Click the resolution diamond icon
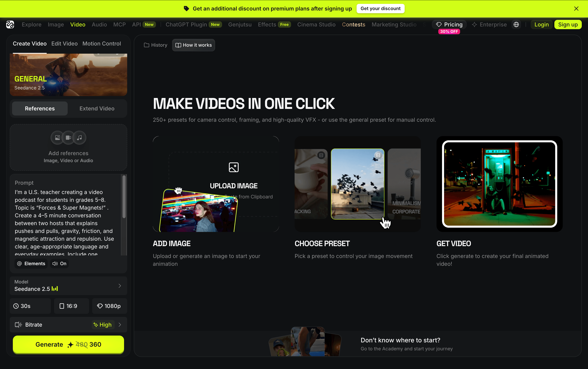 [100, 306]
